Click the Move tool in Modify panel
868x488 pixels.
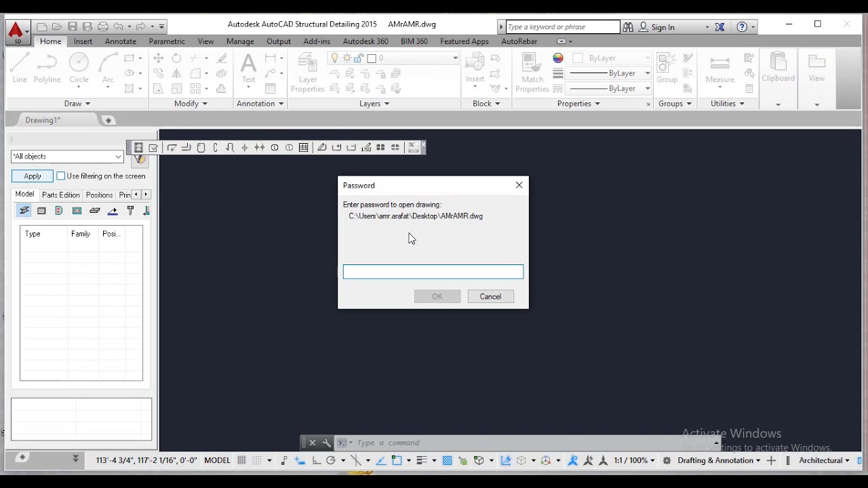pyautogui.click(x=158, y=58)
